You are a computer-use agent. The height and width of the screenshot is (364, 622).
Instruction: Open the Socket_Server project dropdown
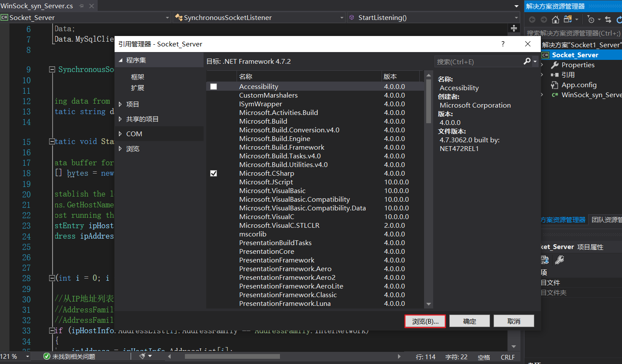[x=168, y=18]
